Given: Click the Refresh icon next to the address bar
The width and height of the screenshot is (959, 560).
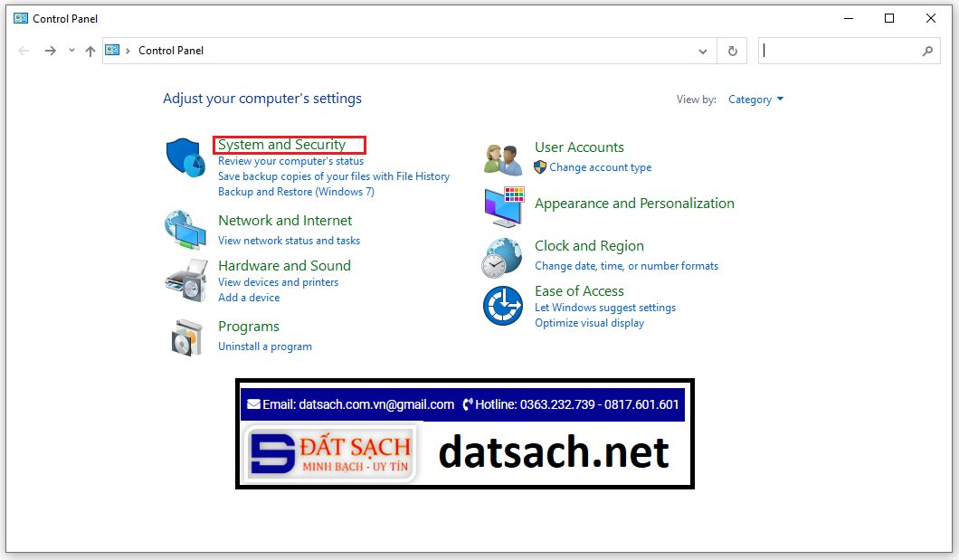Looking at the screenshot, I should coord(731,51).
